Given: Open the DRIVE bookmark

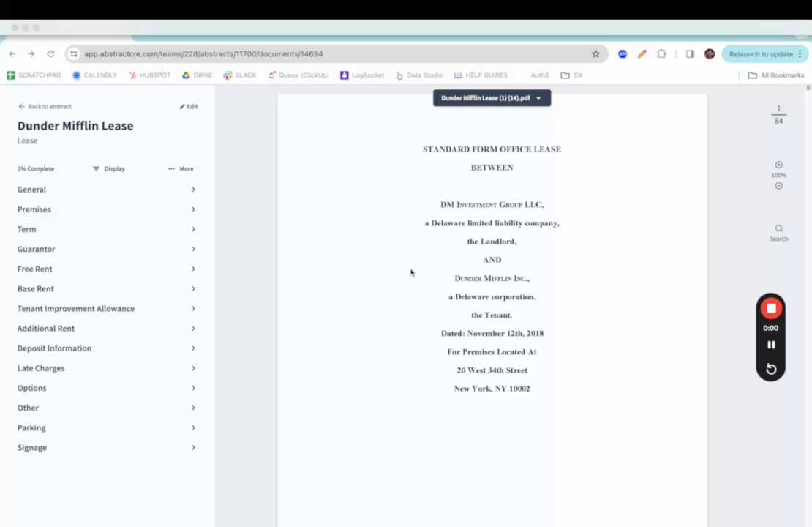Looking at the screenshot, I should [x=197, y=75].
